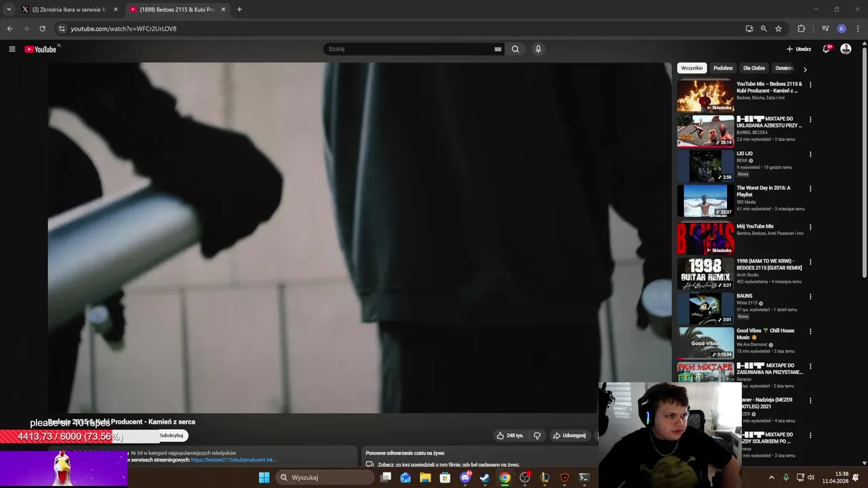Open The Worst Day in 2016 playlist title
868x488 pixels.
(764, 191)
